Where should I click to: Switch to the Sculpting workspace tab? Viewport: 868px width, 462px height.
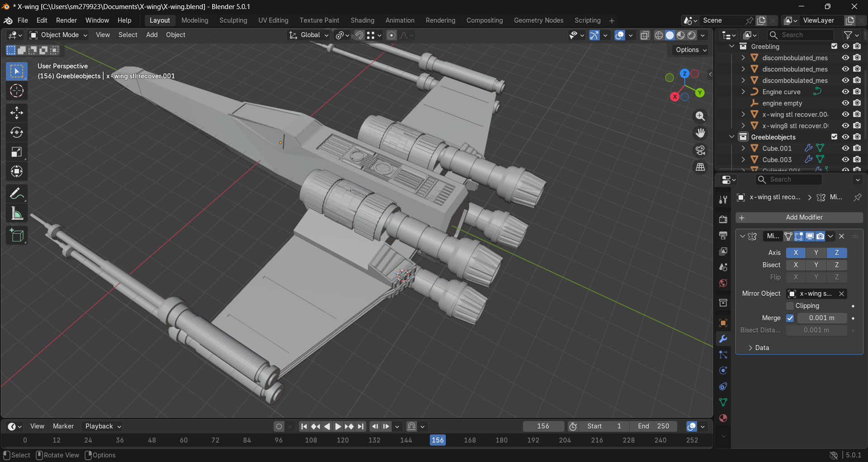point(233,20)
